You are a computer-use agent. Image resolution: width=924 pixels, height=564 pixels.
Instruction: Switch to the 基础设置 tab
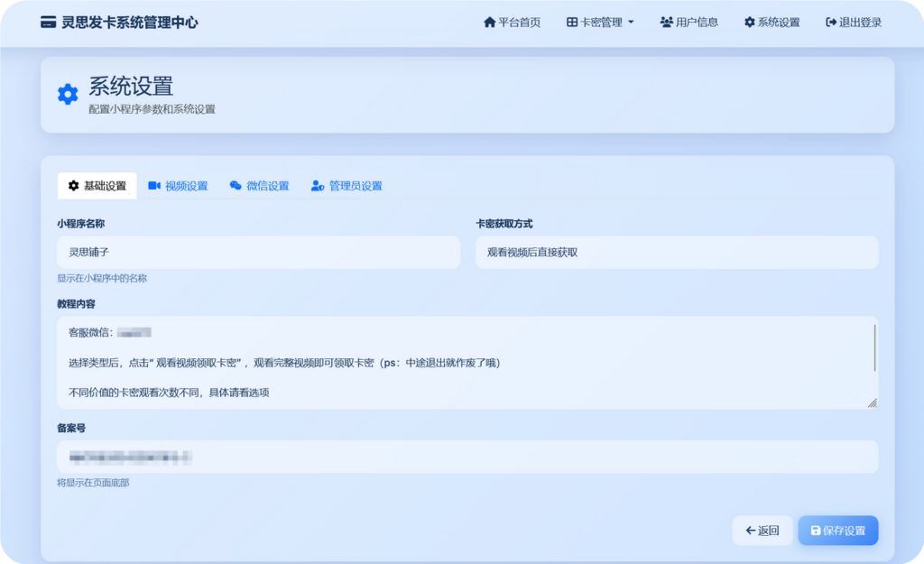(x=97, y=186)
